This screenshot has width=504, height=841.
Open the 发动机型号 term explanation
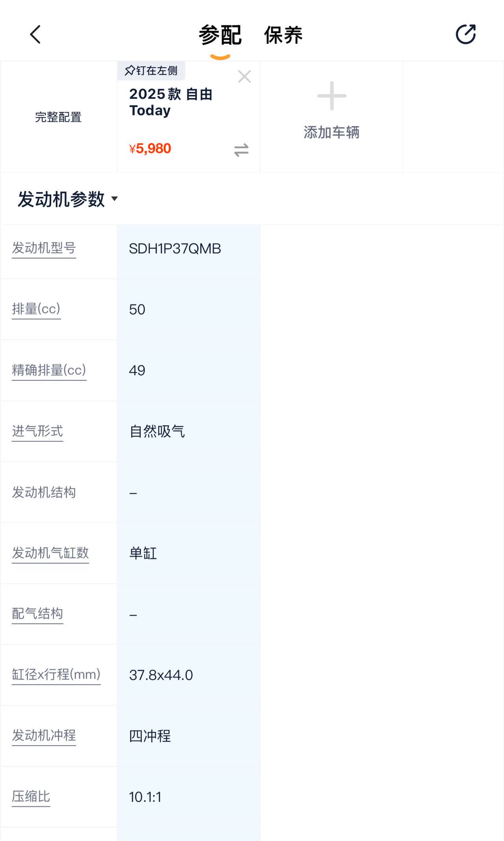pos(44,248)
